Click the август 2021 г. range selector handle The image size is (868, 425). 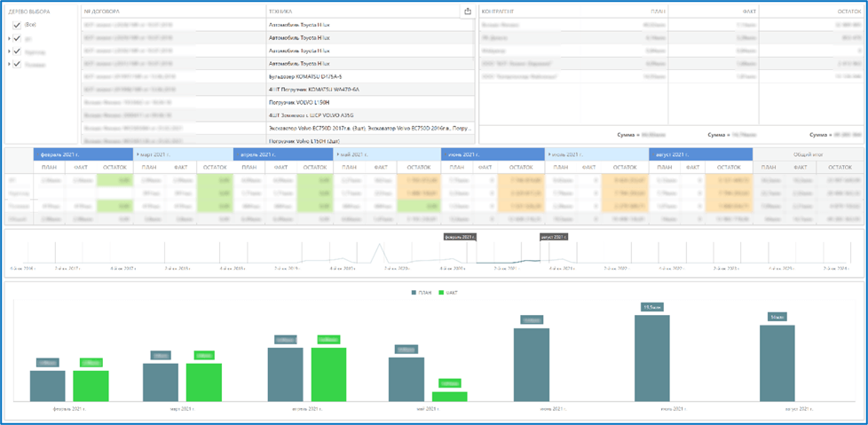click(x=554, y=237)
